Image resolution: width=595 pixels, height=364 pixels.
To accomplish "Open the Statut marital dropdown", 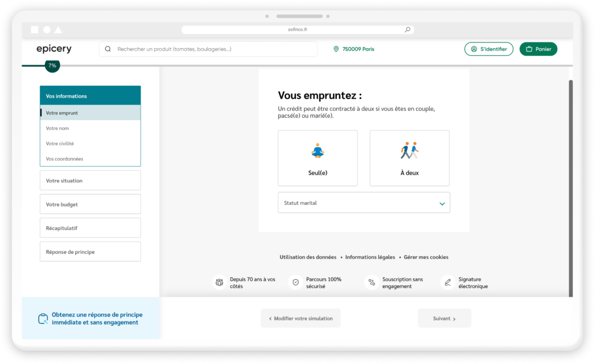I will tap(364, 203).
